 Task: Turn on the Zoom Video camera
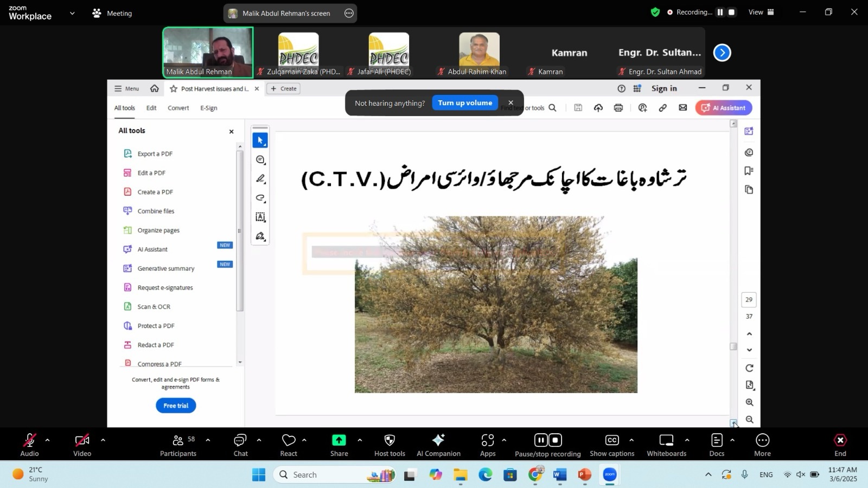[82, 440]
